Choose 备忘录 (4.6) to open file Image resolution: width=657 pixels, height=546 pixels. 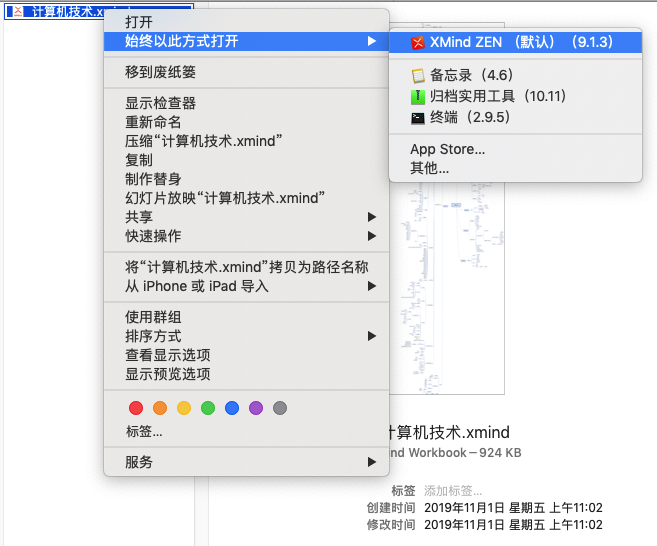515,75
